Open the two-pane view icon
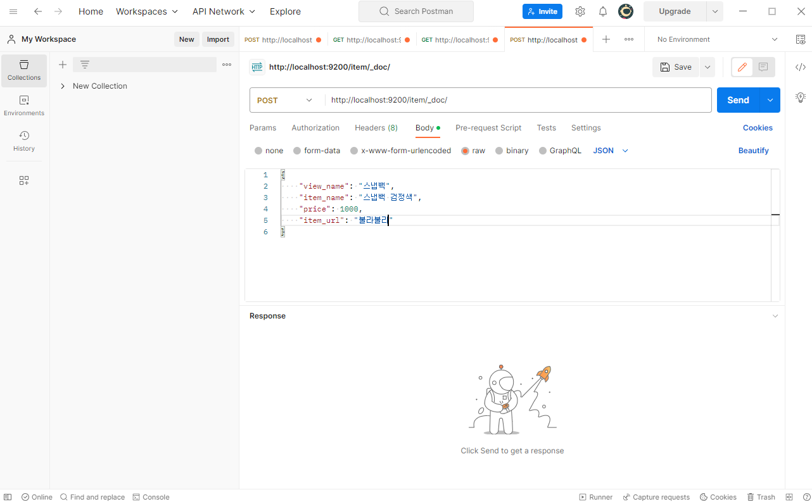The image size is (812, 504). pos(789,497)
